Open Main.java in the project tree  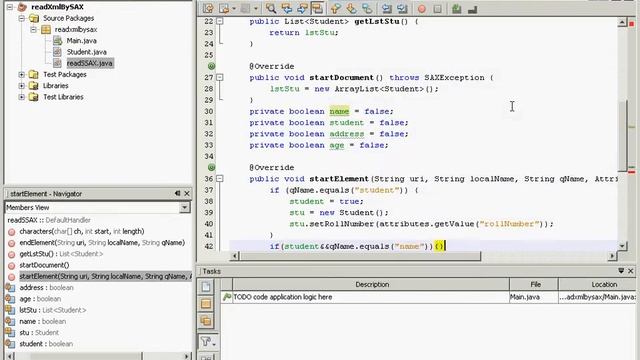(x=81, y=41)
